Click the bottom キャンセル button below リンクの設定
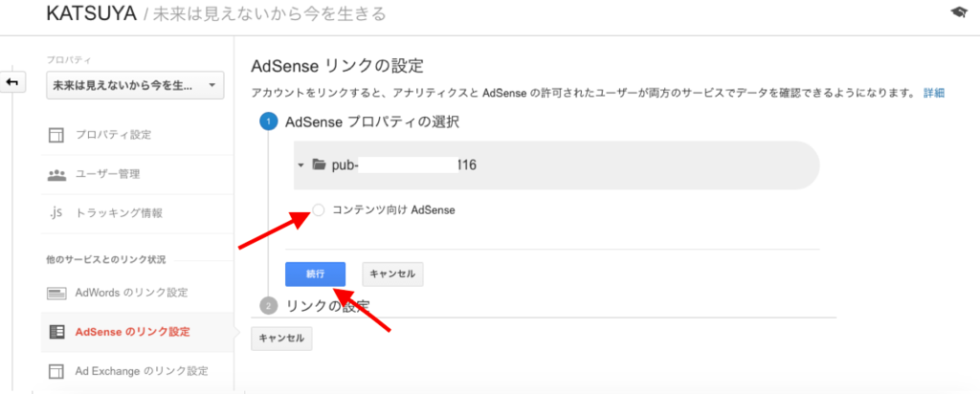This screenshot has height=394, width=980. (x=281, y=339)
